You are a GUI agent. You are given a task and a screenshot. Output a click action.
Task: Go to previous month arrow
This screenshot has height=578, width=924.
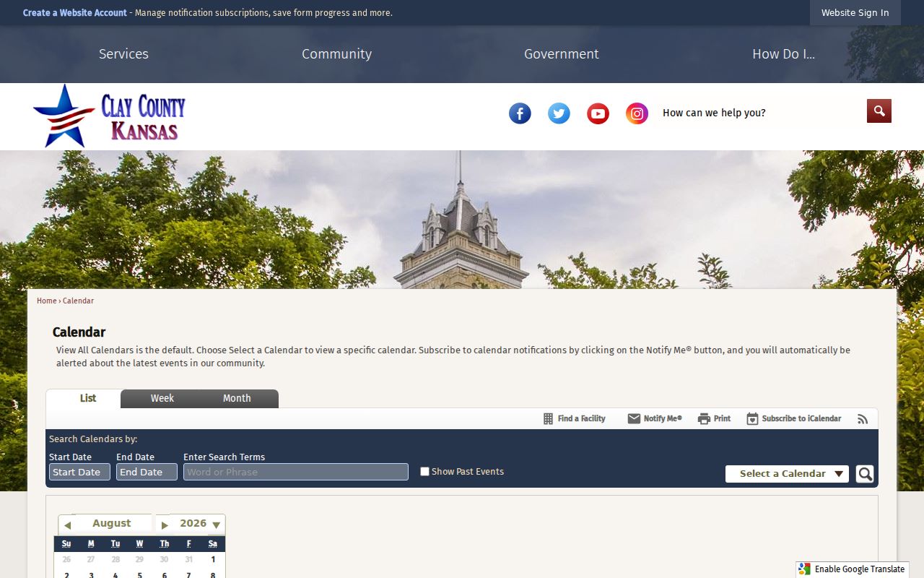[x=67, y=525]
